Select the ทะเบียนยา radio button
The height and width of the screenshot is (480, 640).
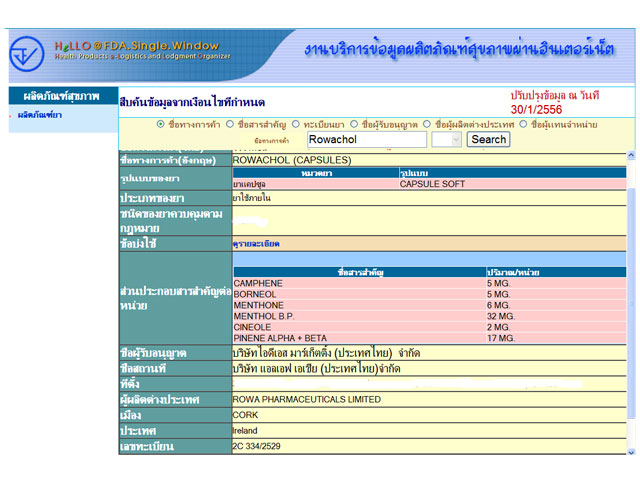[296, 124]
